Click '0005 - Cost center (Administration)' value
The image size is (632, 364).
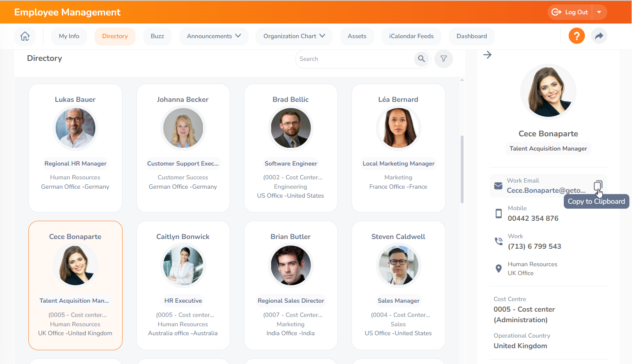point(524,314)
